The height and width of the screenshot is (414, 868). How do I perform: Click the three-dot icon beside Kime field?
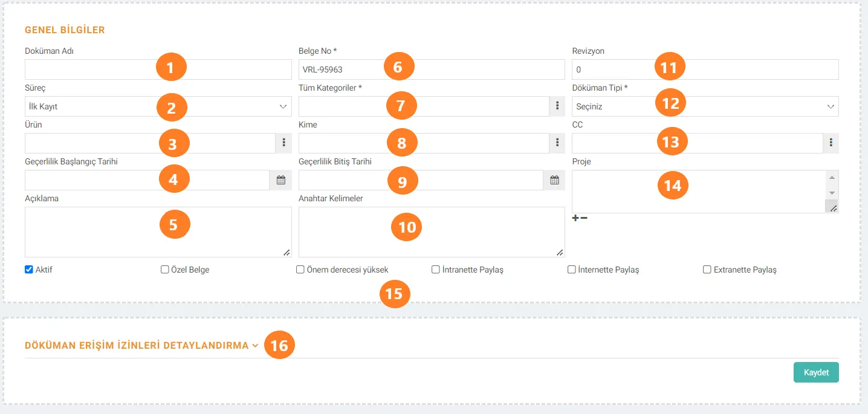point(557,143)
